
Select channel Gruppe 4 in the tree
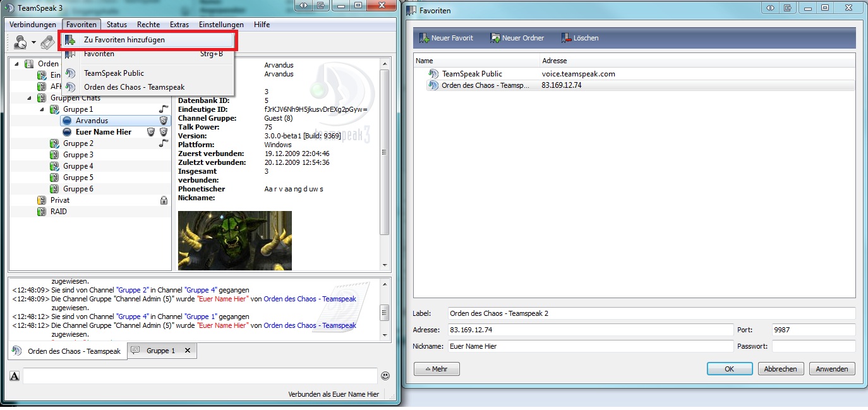(x=78, y=166)
